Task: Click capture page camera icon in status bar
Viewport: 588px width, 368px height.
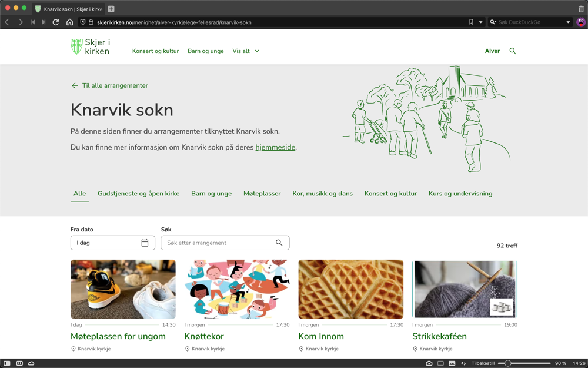Action: pyautogui.click(x=429, y=363)
